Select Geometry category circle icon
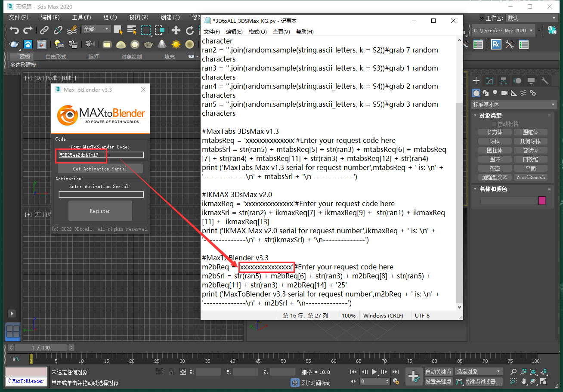This screenshot has width=563, height=392. point(476,93)
